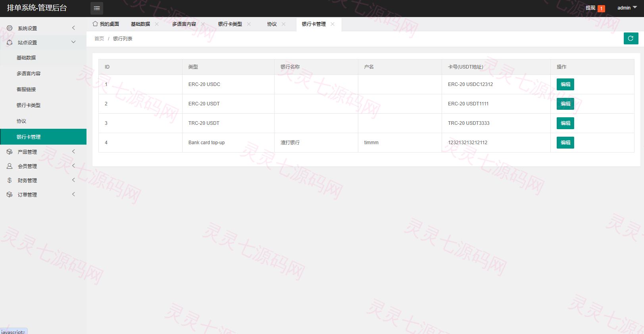Expand the 系统设置 menu chevron
Viewport: 644px width, 334px height.
pos(73,28)
